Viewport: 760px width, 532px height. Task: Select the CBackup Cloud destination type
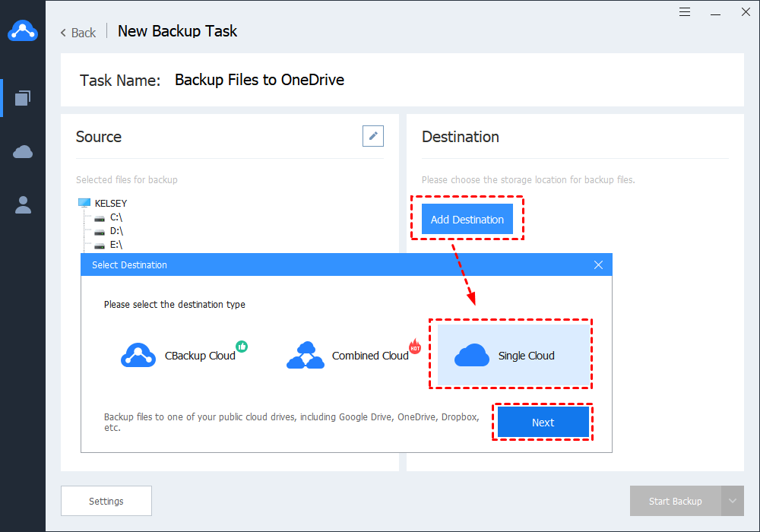(x=184, y=355)
